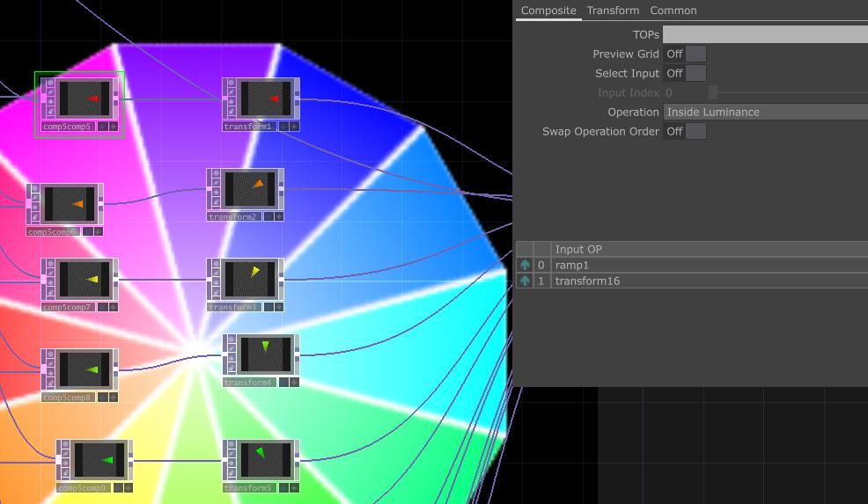Toggle viewer flag on transform5 node
The width and height of the screenshot is (868, 504).
coord(232,445)
